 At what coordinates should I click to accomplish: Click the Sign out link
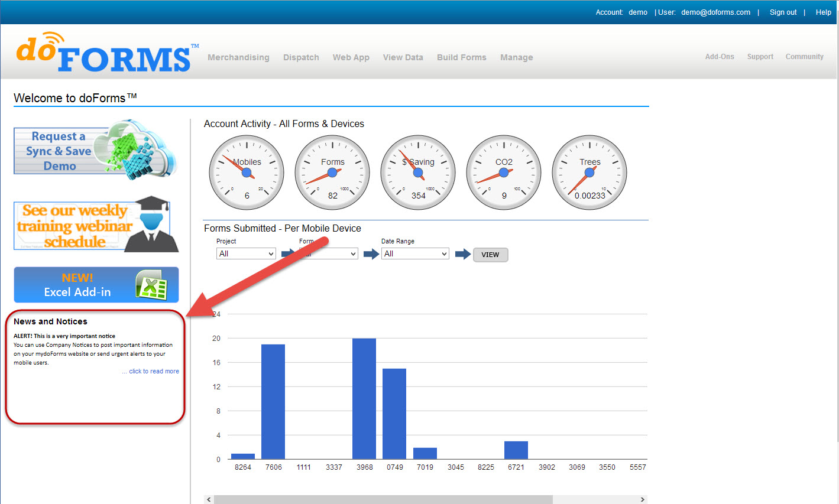tap(783, 12)
